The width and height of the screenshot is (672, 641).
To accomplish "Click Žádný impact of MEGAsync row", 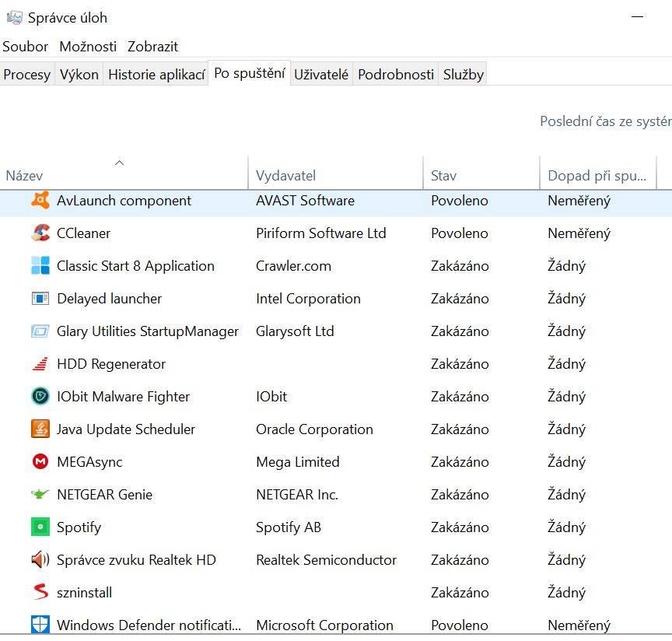I will (x=566, y=462).
